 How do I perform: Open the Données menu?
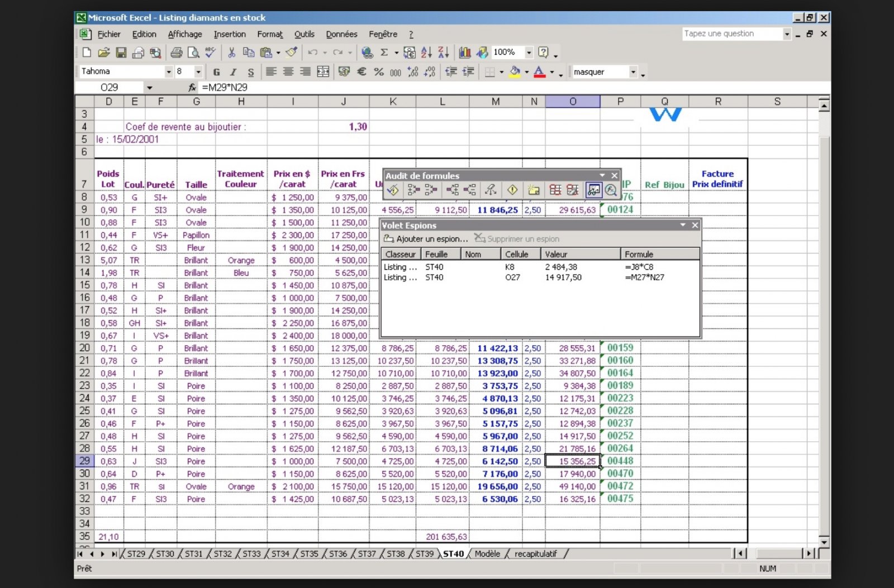[x=341, y=34]
